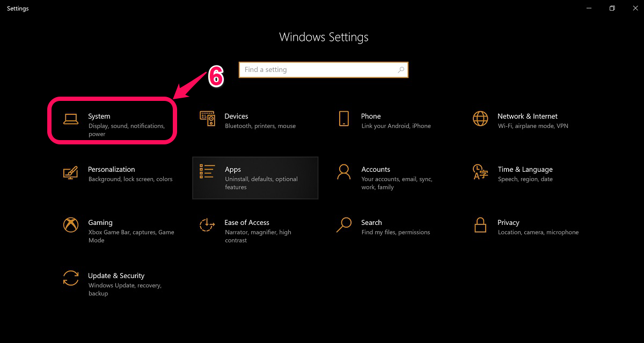This screenshot has width=644, height=343.
Task: Restore down the Settings window
Action: 612,8
